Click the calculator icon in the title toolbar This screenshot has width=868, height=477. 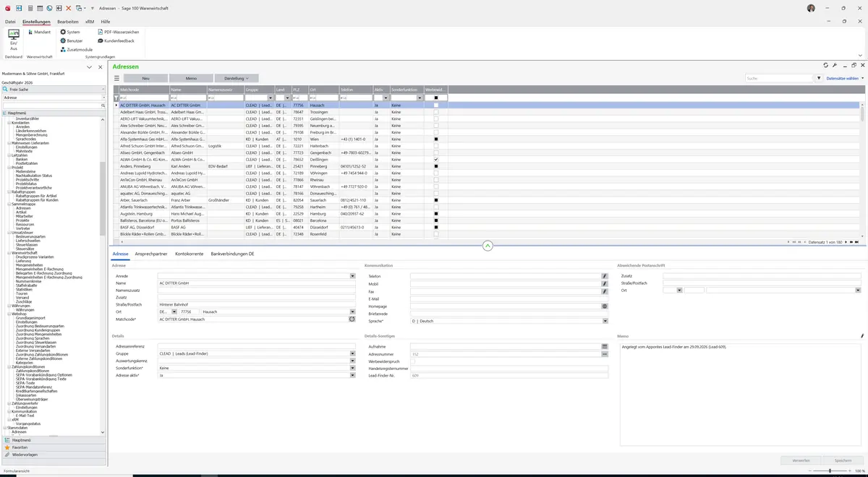[x=30, y=8]
